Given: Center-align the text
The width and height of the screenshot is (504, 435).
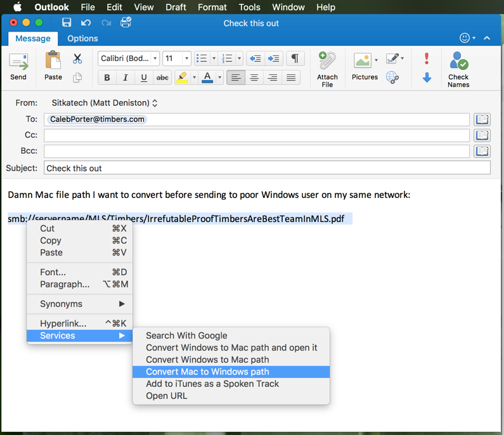Looking at the screenshot, I should [254, 77].
